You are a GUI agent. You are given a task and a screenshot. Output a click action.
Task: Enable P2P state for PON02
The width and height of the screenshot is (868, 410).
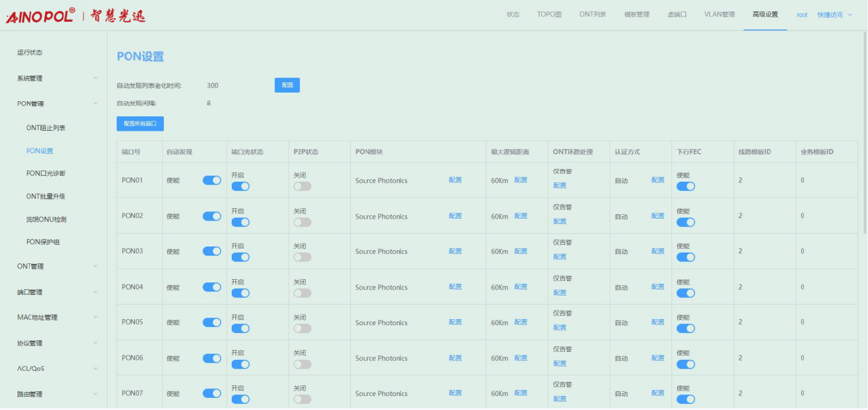pyautogui.click(x=302, y=222)
